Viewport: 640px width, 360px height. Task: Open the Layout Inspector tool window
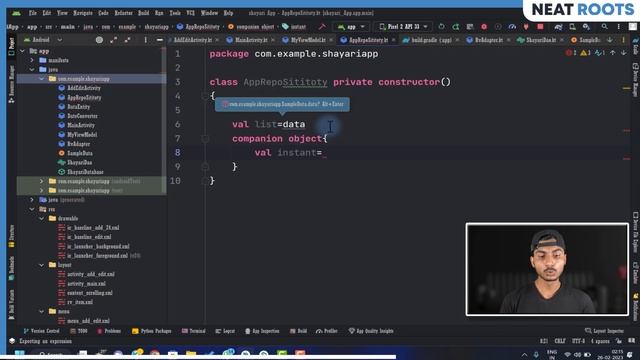pyautogui.click(x=604, y=331)
